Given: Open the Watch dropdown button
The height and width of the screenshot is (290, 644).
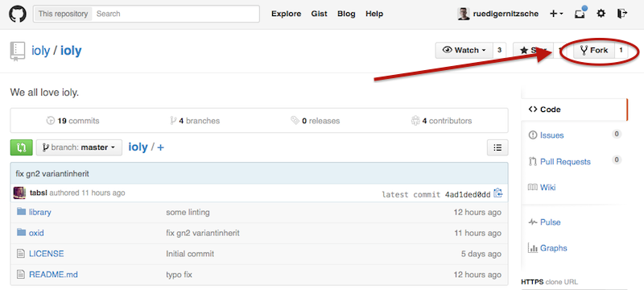Looking at the screenshot, I should [x=464, y=50].
